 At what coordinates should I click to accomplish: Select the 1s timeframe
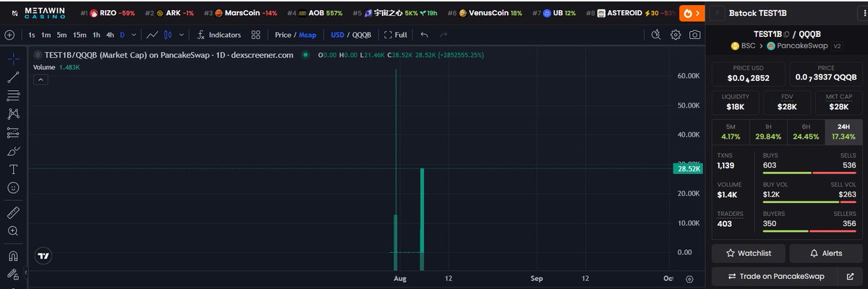(31, 35)
